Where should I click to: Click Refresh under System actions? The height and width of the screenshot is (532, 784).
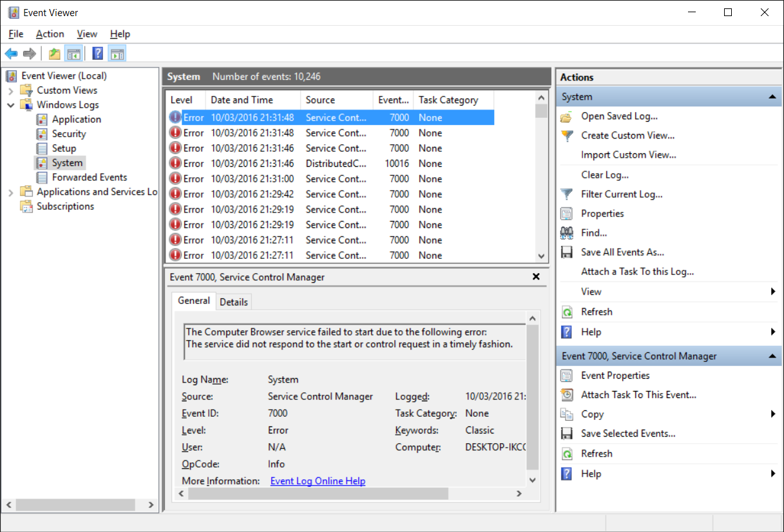(x=597, y=312)
